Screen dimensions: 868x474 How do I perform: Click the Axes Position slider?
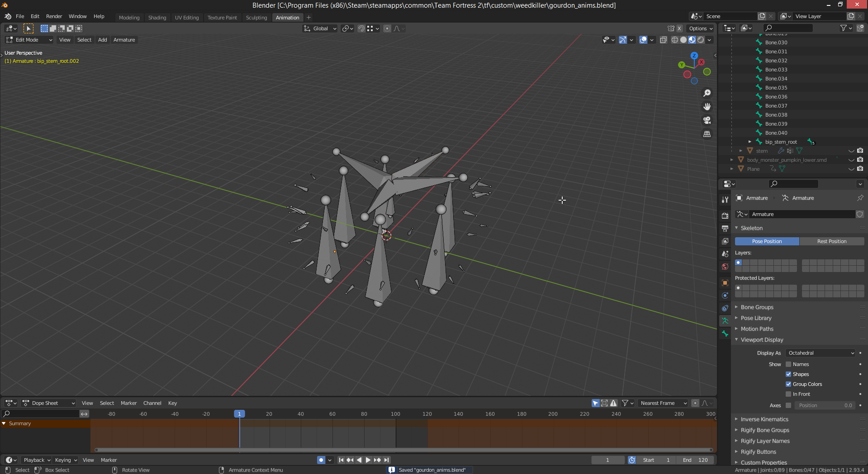click(x=825, y=405)
